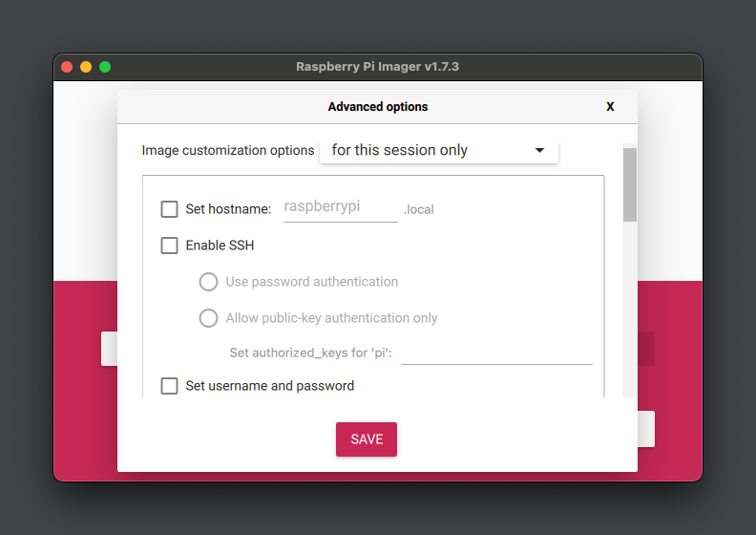Click the raspberrypi hostname text field
756x535 pixels.
[340, 207]
